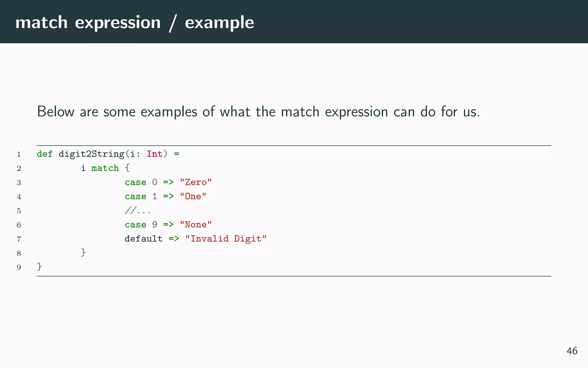
Task: Click the line number 1 in the gutter
Action: 19,154
